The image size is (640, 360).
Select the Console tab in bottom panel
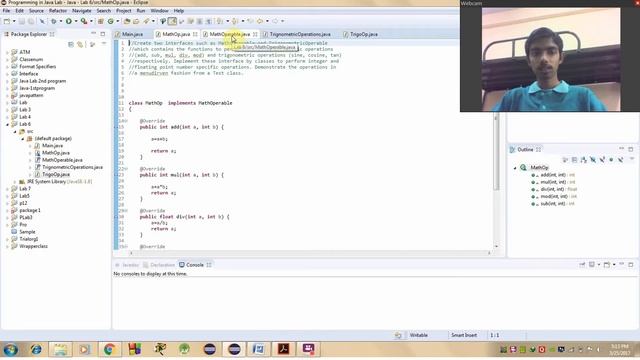click(195, 265)
